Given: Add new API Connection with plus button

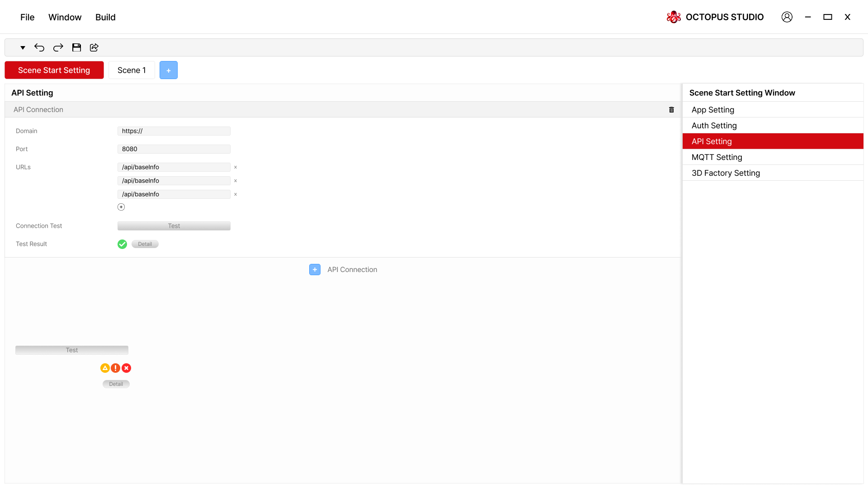Looking at the screenshot, I should click(x=315, y=270).
